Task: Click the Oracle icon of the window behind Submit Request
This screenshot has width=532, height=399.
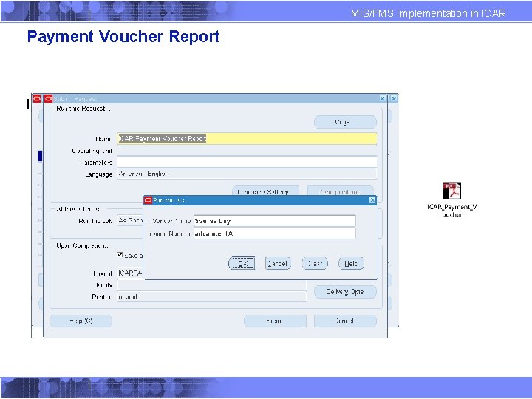Action: tap(37, 99)
